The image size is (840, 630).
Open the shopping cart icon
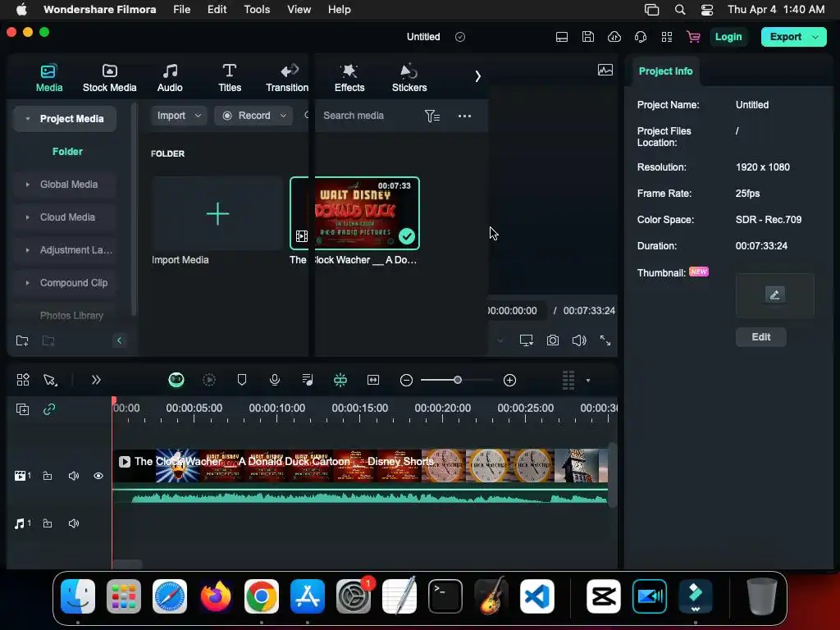693,37
